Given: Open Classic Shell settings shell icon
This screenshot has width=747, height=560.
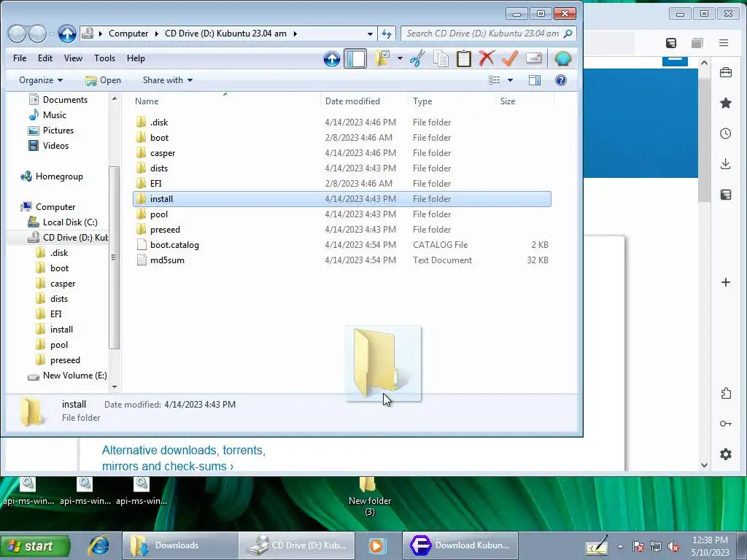Looking at the screenshot, I should tap(562, 58).
